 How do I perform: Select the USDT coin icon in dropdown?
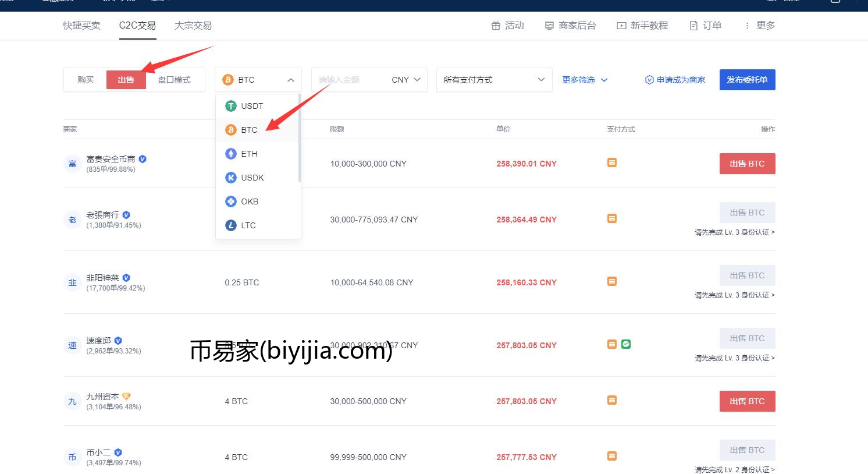(231, 106)
